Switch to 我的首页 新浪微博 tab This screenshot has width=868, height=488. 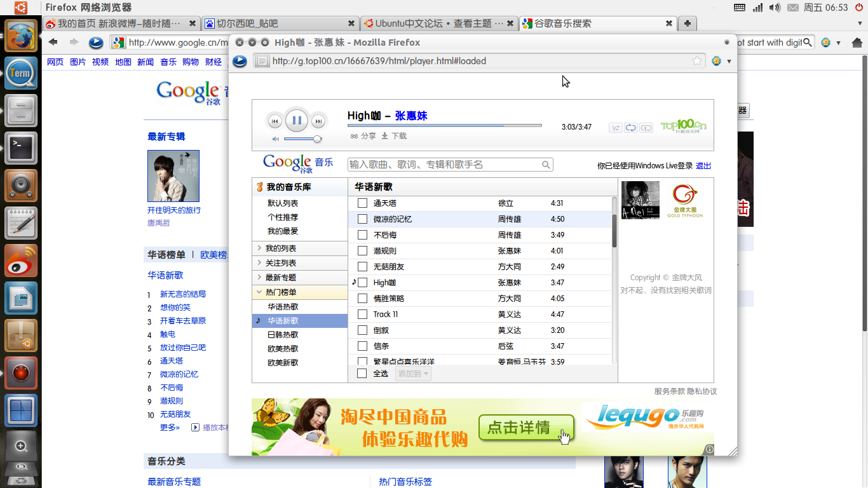coord(121,24)
